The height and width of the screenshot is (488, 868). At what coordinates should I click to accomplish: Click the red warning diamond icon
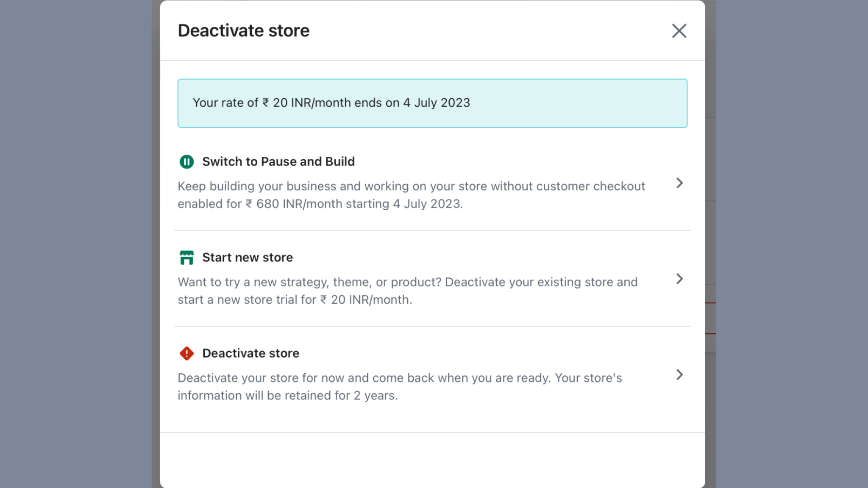point(186,353)
